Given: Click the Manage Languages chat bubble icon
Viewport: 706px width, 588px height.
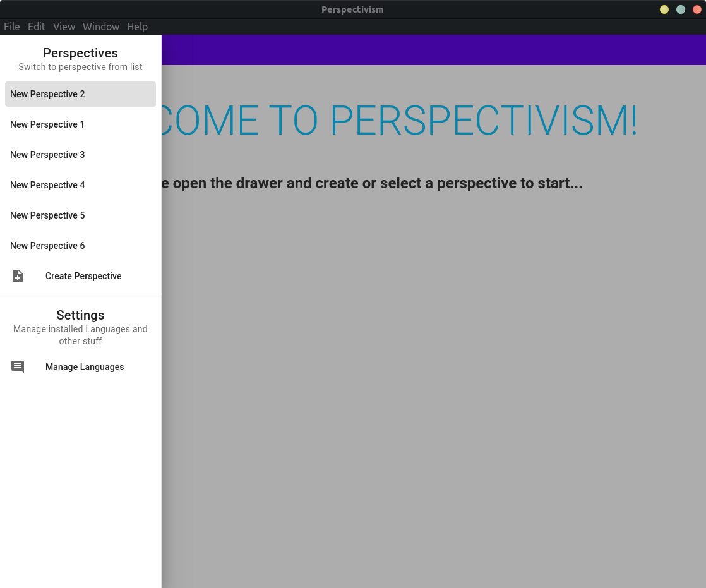Looking at the screenshot, I should tap(18, 367).
